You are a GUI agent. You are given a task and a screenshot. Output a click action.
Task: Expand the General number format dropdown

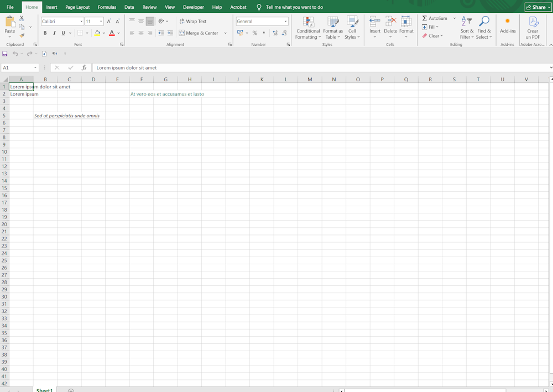click(285, 22)
